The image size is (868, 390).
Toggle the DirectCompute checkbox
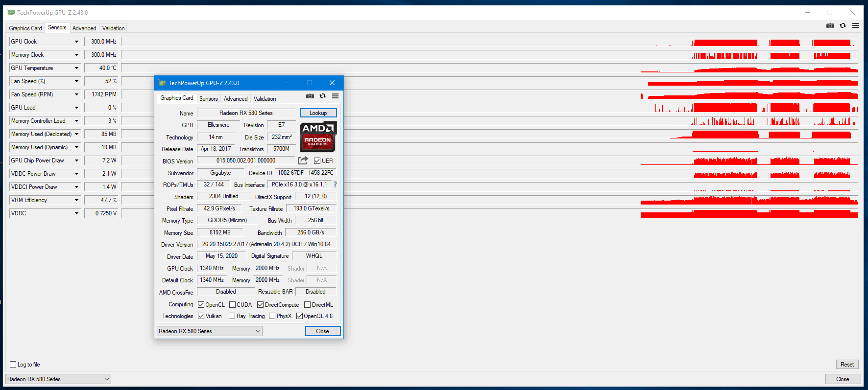point(260,304)
